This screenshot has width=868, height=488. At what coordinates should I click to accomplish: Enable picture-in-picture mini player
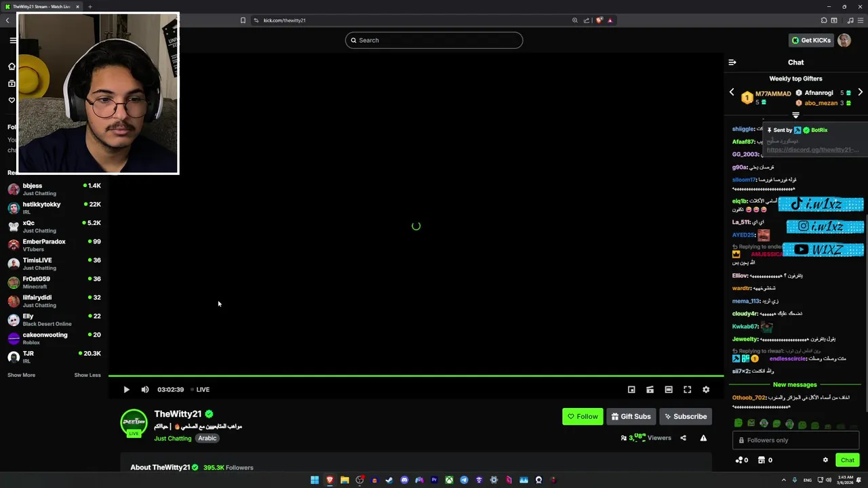631,390
